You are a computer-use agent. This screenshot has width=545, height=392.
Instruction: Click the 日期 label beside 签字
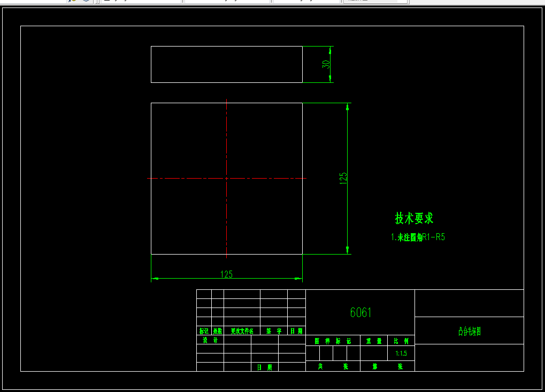click(296, 331)
